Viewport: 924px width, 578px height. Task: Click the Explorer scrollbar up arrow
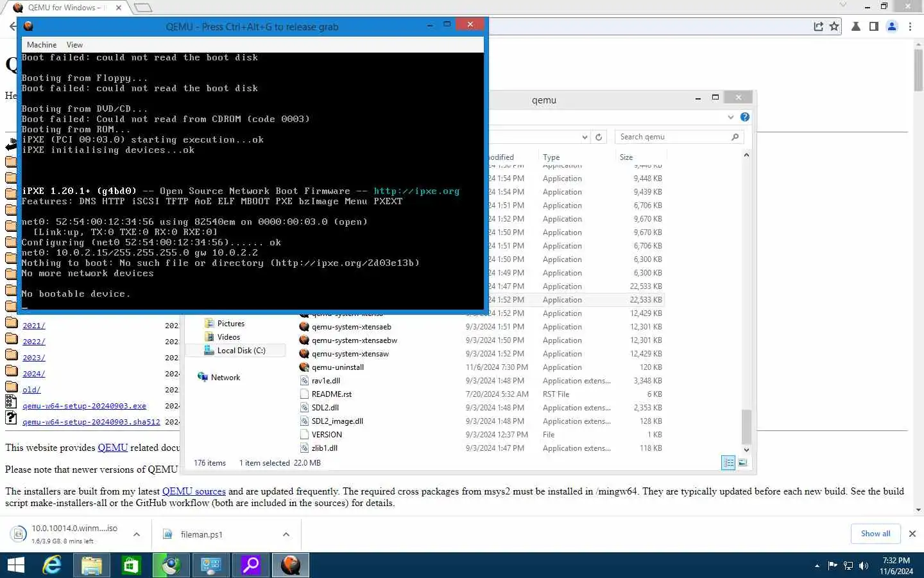[x=746, y=155]
